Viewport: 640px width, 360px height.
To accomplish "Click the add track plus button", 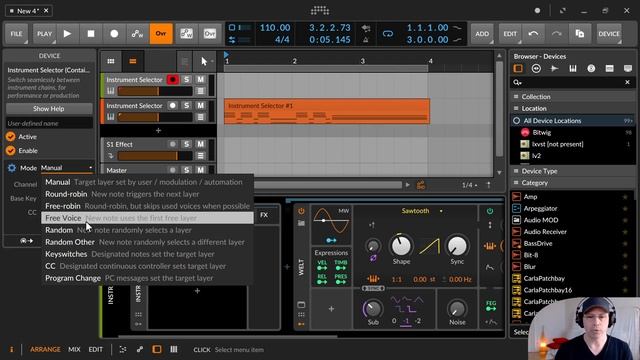I will (x=158, y=131).
